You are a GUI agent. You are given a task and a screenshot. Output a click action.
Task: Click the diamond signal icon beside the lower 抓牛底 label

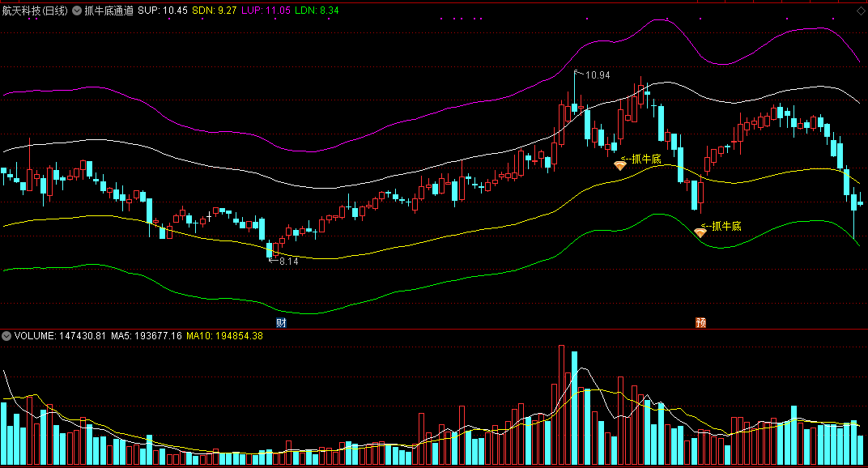point(700,232)
